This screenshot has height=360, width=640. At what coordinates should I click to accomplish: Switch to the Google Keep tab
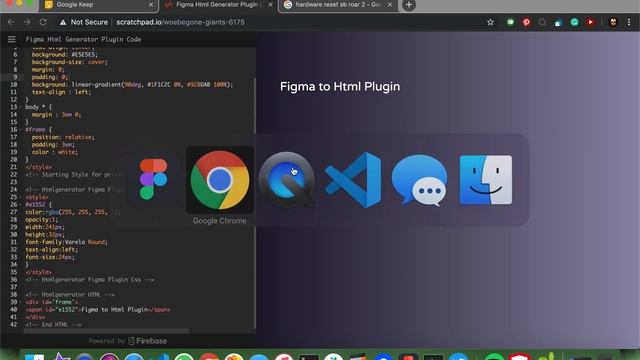click(x=97, y=5)
